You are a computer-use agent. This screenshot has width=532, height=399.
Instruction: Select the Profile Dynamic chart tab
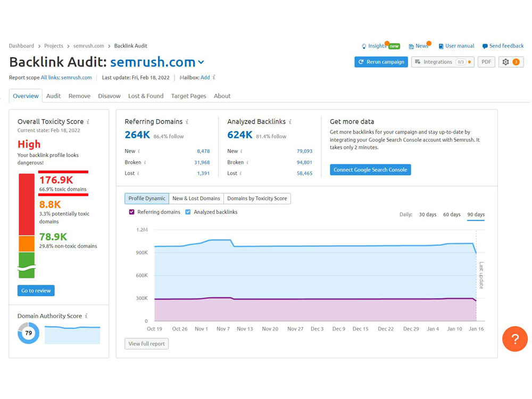147,198
